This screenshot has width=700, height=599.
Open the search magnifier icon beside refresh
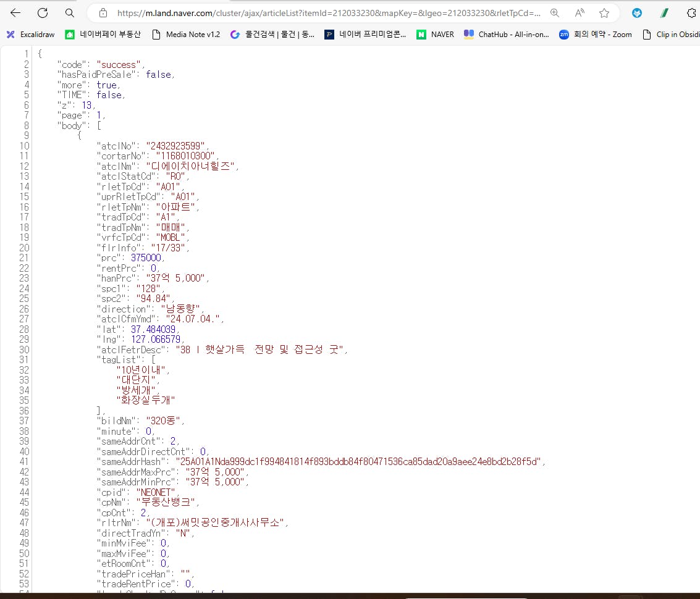click(x=69, y=13)
